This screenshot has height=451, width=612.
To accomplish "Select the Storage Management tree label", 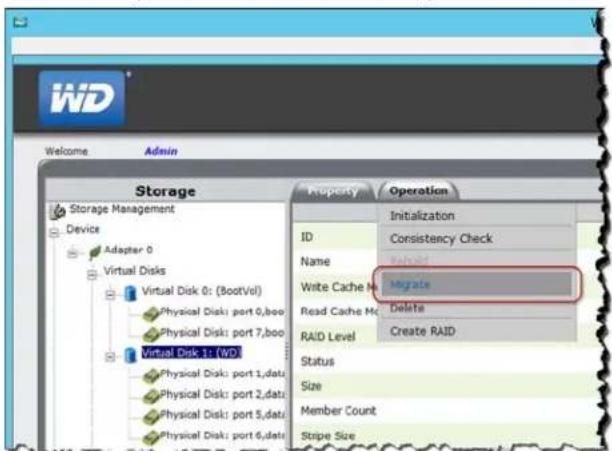I will [122, 209].
